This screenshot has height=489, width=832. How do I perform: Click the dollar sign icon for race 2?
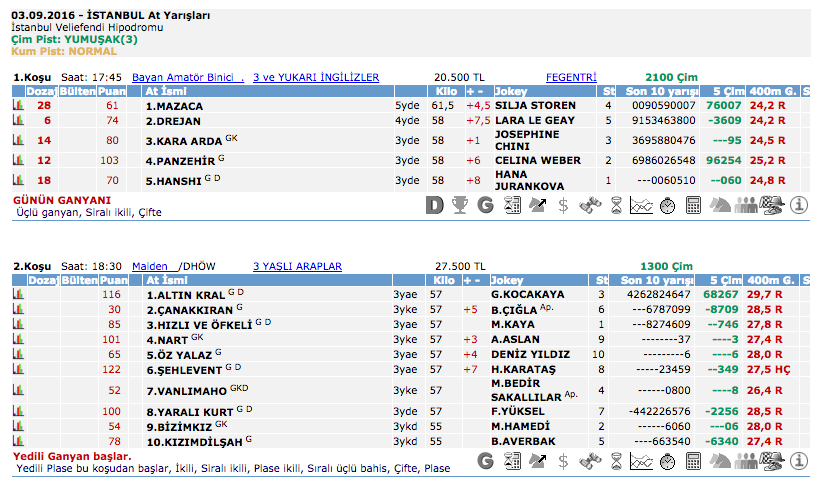click(564, 461)
